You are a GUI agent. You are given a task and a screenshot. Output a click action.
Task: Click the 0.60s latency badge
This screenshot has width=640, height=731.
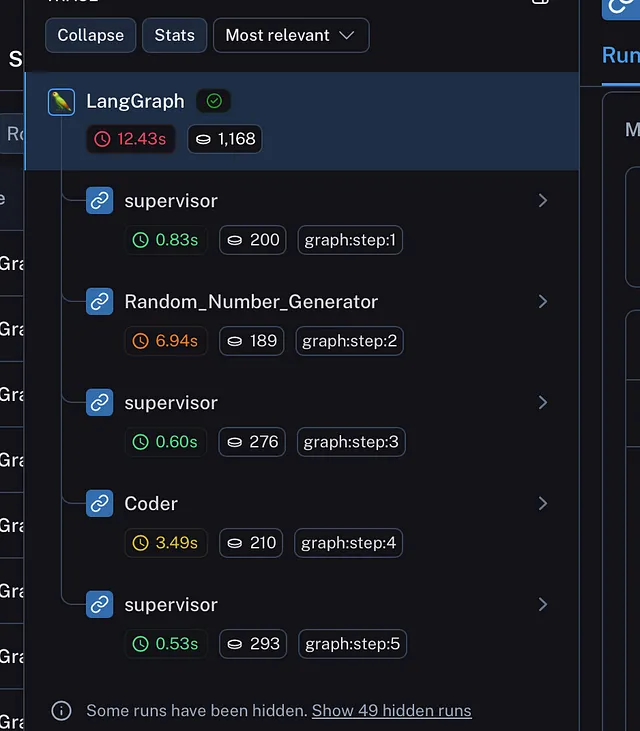(165, 442)
